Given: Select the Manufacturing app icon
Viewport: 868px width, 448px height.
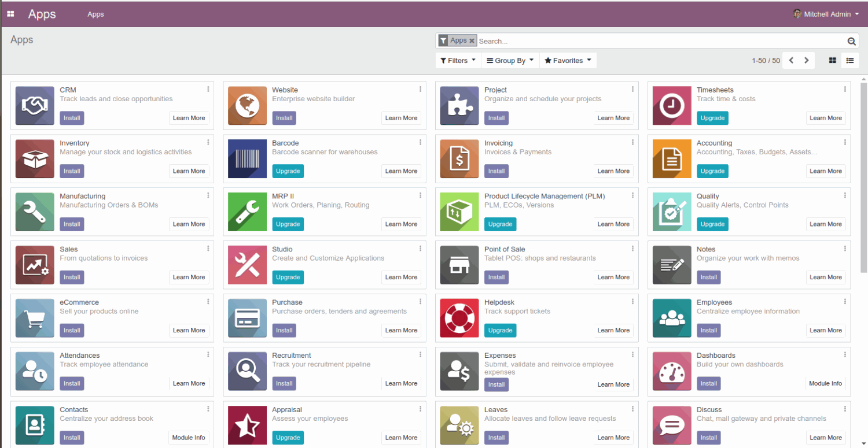Looking at the screenshot, I should point(34,212).
